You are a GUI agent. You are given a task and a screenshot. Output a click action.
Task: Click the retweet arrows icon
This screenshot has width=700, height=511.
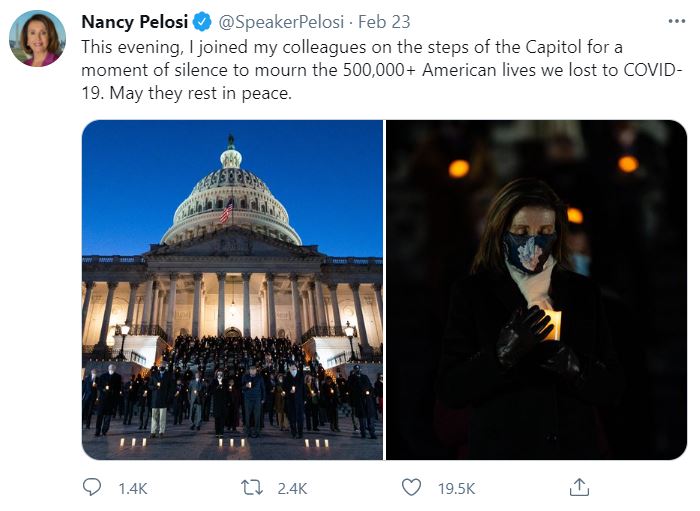253,487
